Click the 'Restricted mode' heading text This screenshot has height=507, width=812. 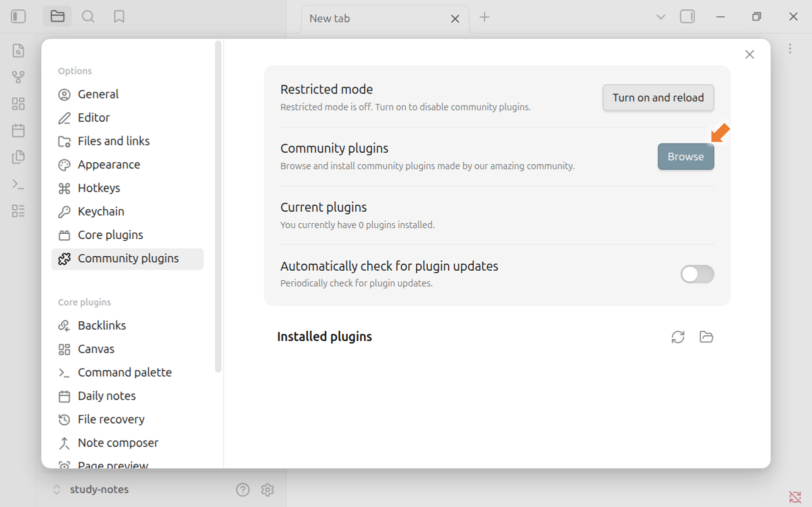pos(326,89)
